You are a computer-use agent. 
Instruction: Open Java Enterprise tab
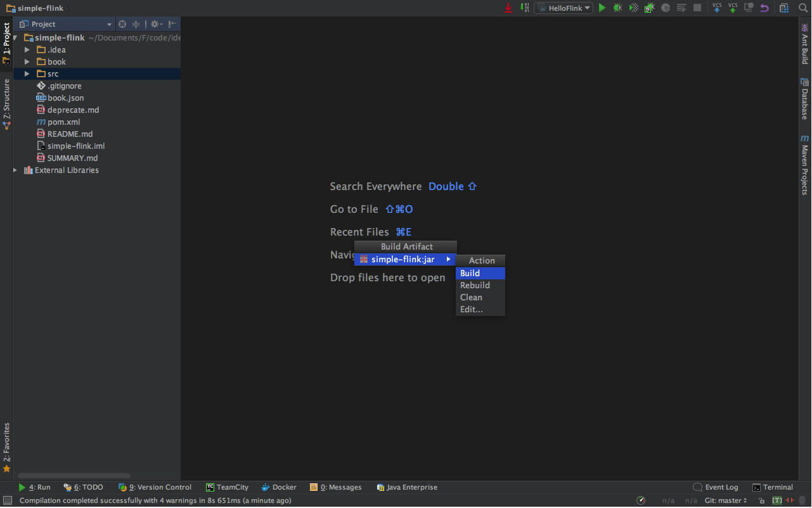click(407, 488)
